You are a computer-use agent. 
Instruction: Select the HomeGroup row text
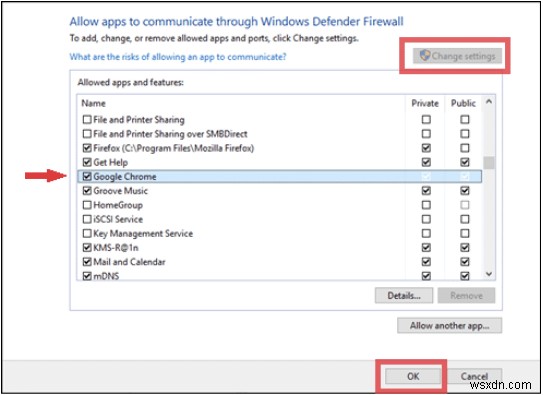[118, 205]
